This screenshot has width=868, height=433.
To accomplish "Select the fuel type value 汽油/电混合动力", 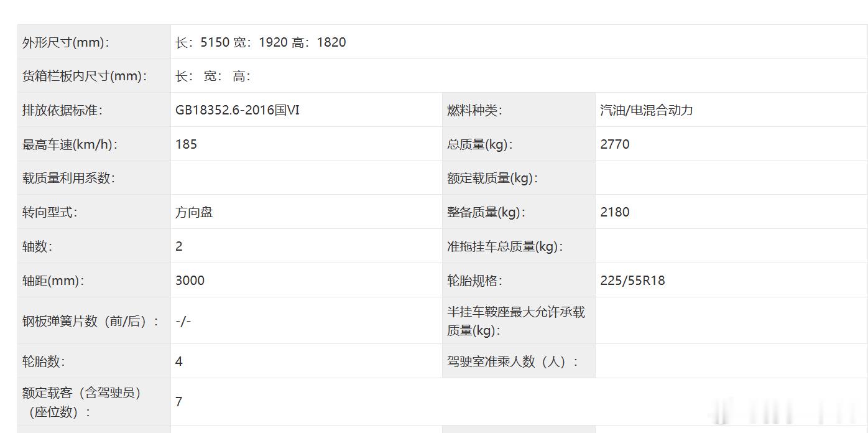I will click(647, 110).
